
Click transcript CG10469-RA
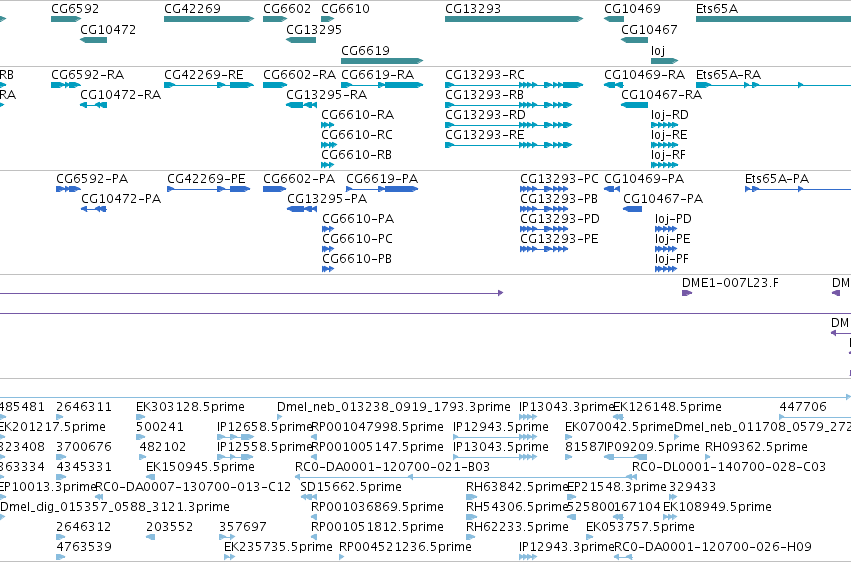pos(645,75)
